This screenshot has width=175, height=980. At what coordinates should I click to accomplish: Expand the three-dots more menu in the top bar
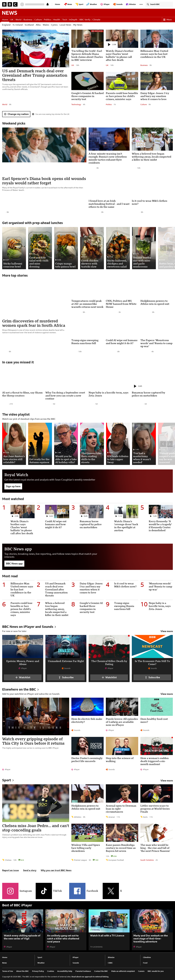pyautogui.click(x=141, y=4)
